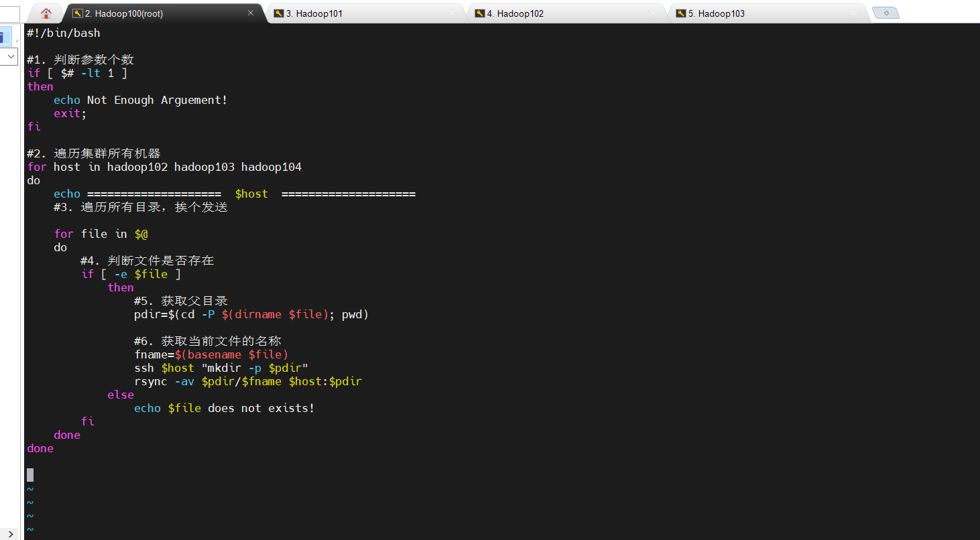
Task: Click the final unindented 'done' keyword
Action: (x=40, y=448)
